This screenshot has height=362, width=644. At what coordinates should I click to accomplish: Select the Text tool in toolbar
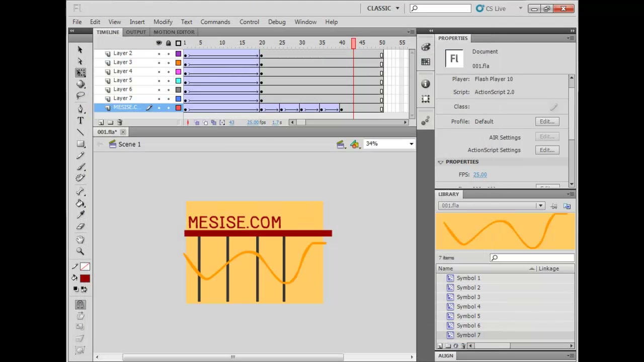[80, 121]
